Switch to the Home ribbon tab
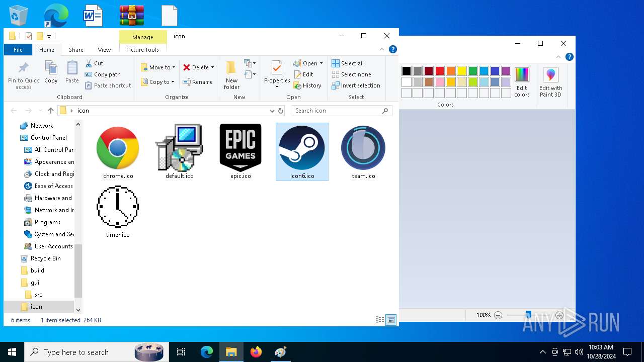644x362 pixels. (47, 50)
